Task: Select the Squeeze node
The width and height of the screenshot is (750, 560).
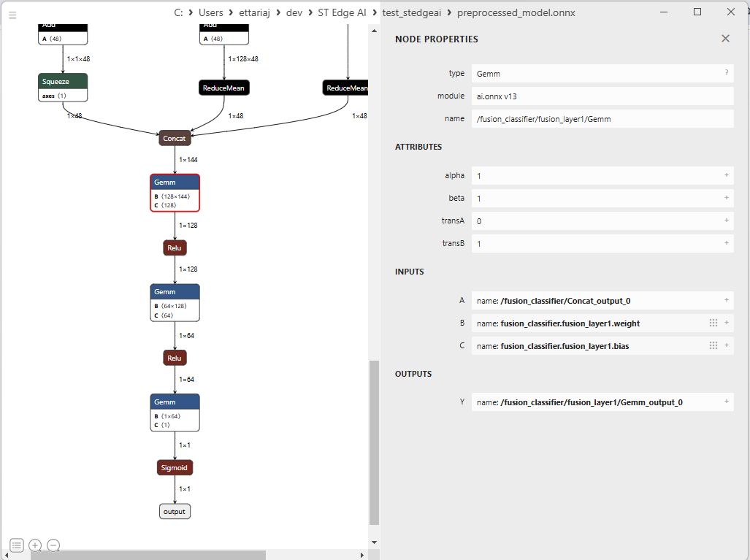Action: (62, 81)
